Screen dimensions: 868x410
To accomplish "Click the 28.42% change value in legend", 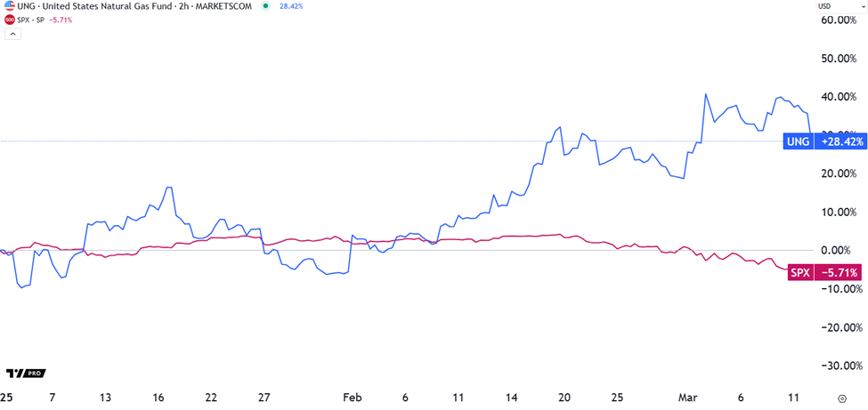I will click(x=291, y=6).
